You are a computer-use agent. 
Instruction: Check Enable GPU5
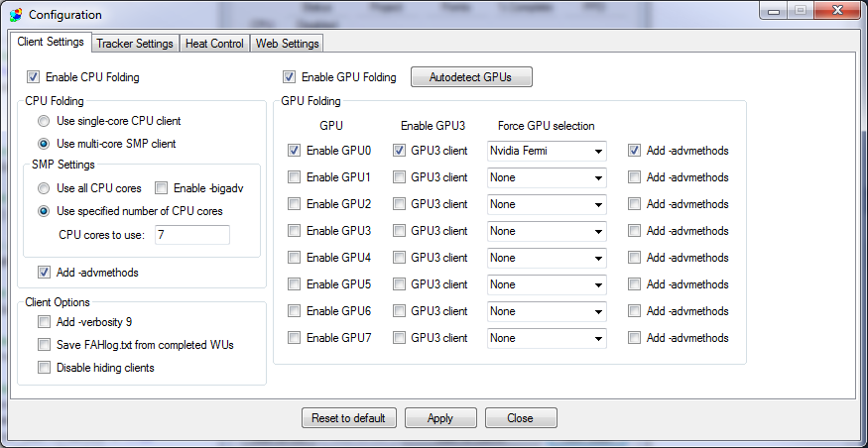295,284
